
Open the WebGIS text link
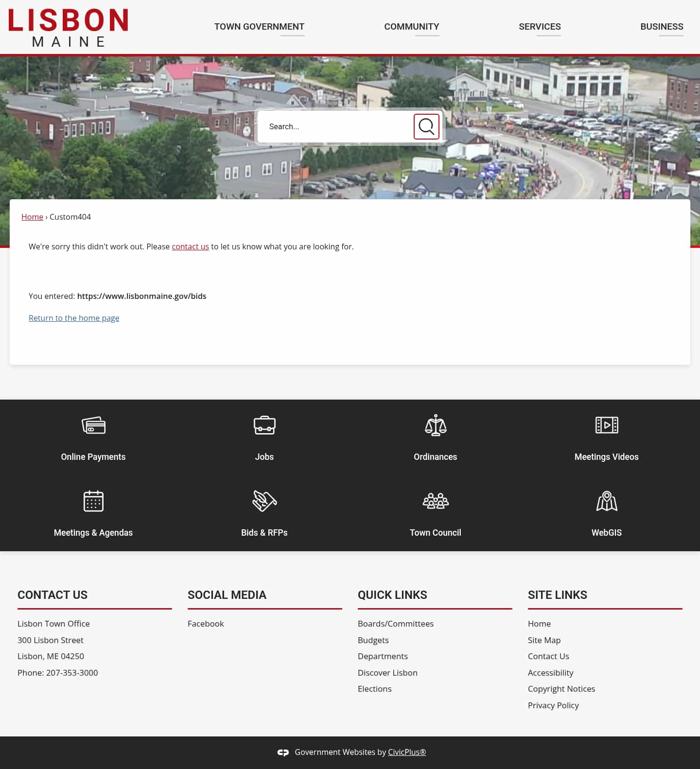[x=607, y=533]
